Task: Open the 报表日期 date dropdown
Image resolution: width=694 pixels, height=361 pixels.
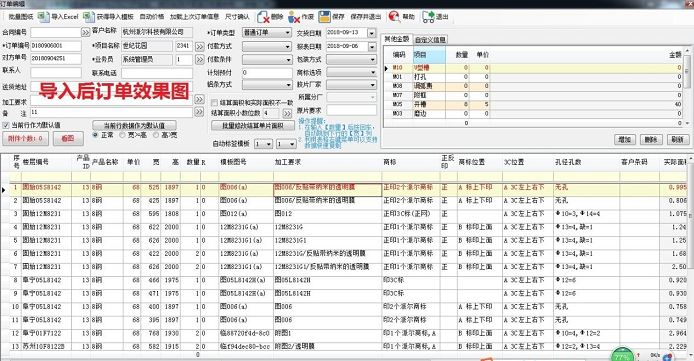Action: click(x=372, y=46)
